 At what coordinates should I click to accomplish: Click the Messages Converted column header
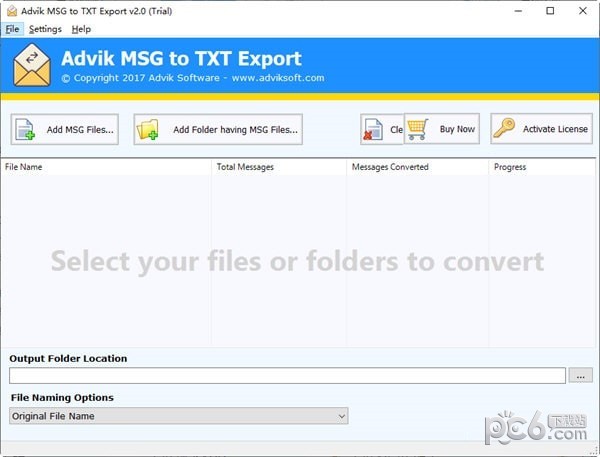point(417,167)
